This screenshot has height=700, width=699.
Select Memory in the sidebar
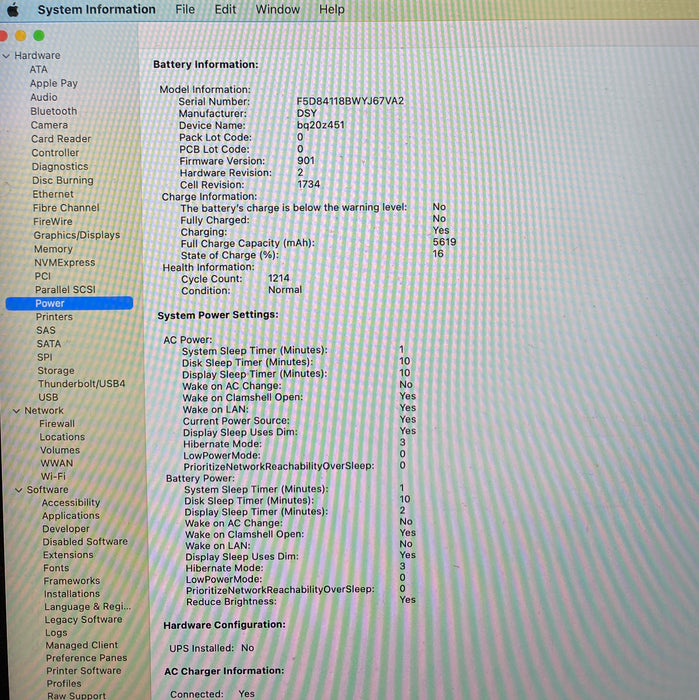53,249
